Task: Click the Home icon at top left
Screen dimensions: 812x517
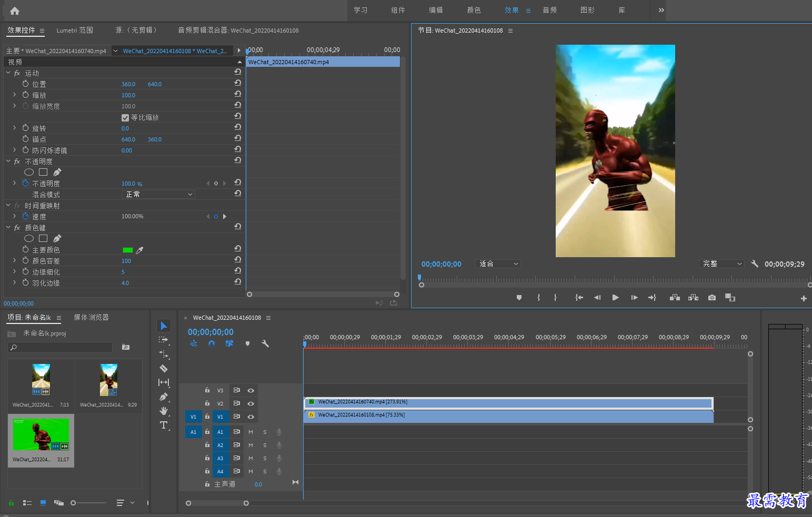Action: click(x=15, y=11)
